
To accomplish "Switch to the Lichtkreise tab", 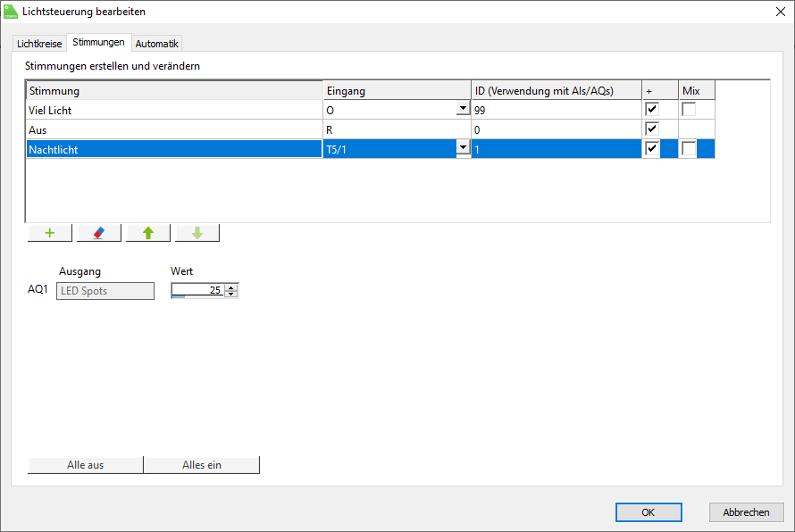I will (39, 44).
